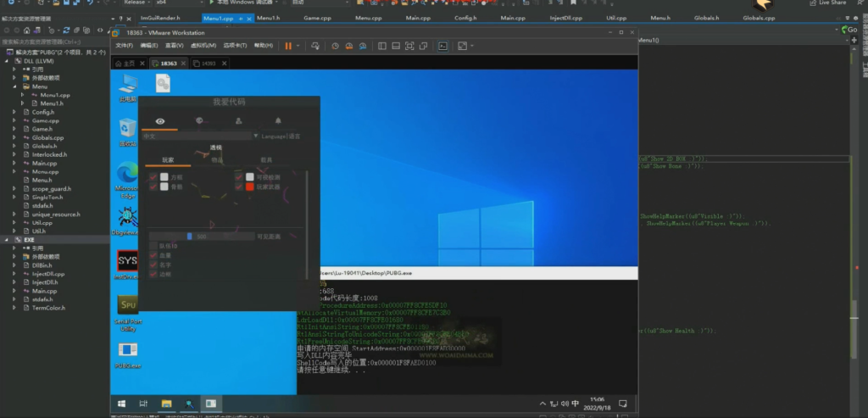Toggle VMware thumbnail bar icon
This screenshot has width=868, height=418.
[x=396, y=46]
